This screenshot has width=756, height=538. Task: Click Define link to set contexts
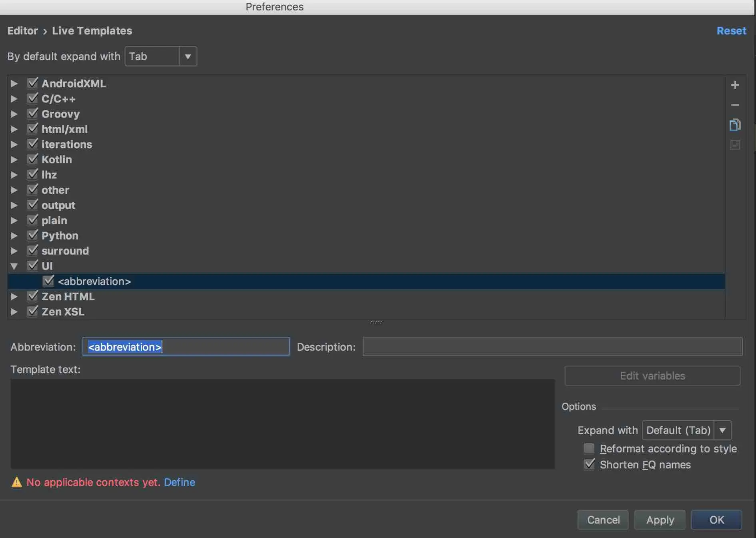[x=180, y=482]
